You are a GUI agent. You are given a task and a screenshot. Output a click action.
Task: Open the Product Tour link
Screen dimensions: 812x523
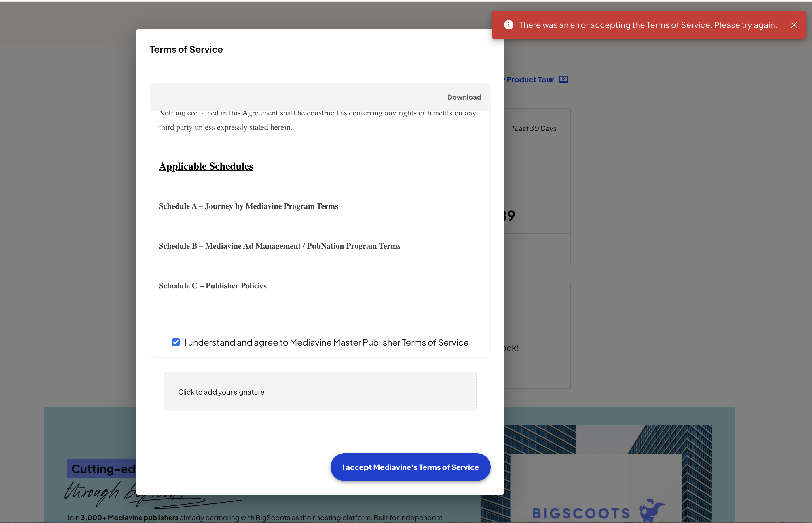point(530,80)
